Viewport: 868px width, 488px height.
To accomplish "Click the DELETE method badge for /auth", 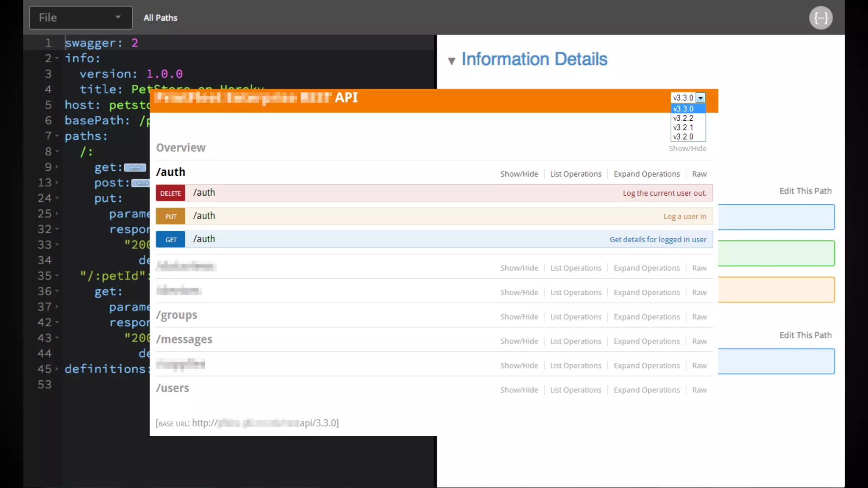I will click(170, 193).
